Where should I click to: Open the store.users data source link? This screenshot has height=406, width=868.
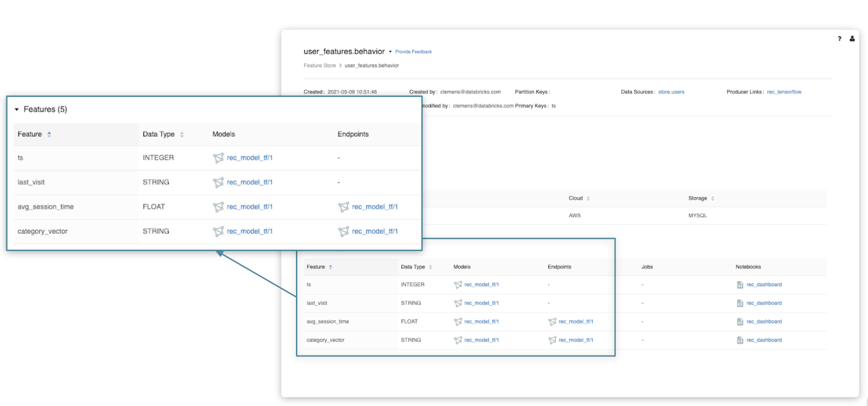tap(671, 92)
